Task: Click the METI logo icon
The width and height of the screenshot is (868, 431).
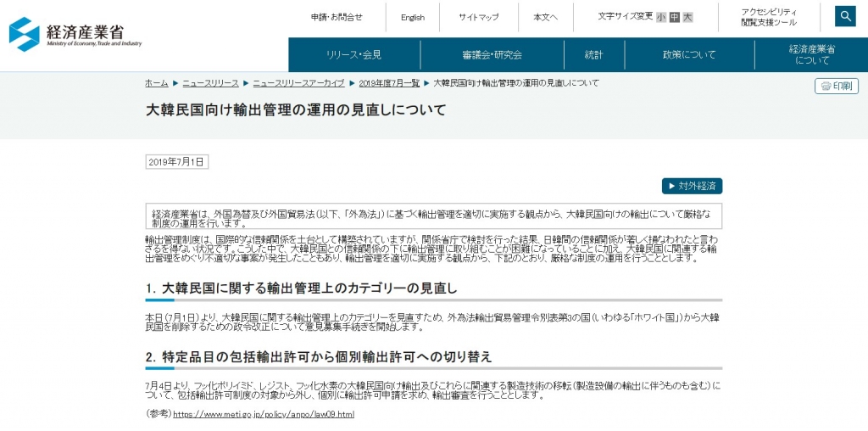Action: click(x=25, y=34)
